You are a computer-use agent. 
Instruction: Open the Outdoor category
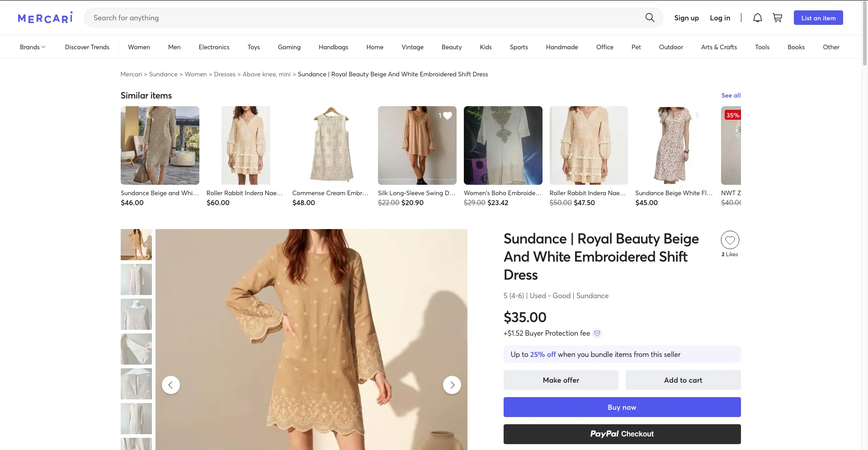coord(671,47)
